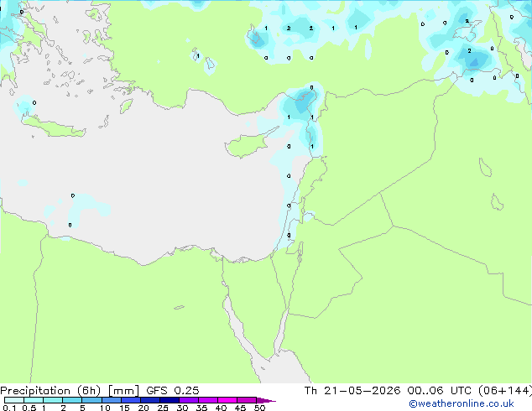Click the '40' legend scale label
The width and height of the screenshot is (532, 411).
click(x=221, y=408)
